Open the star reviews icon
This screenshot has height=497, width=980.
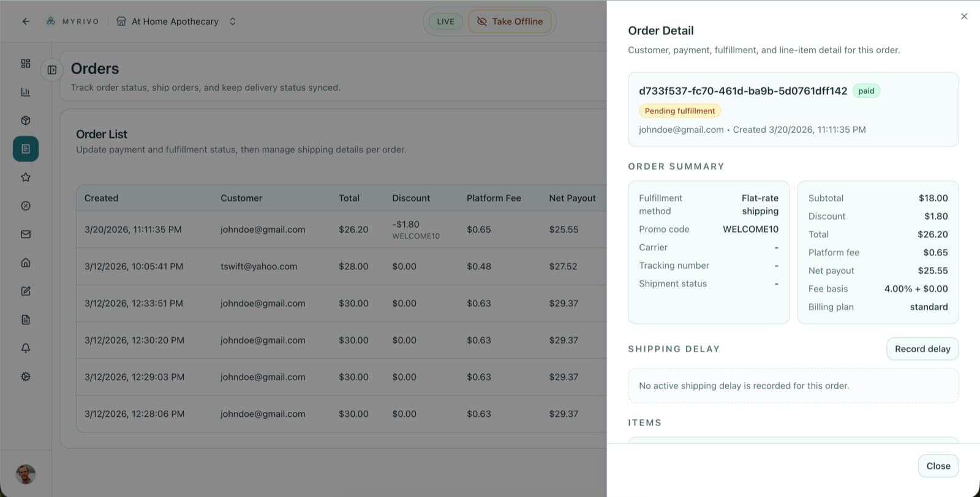[26, 177]
